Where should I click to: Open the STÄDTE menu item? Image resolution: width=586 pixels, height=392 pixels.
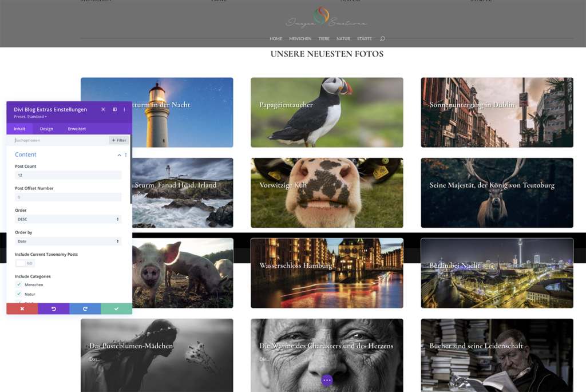(365, 38)
